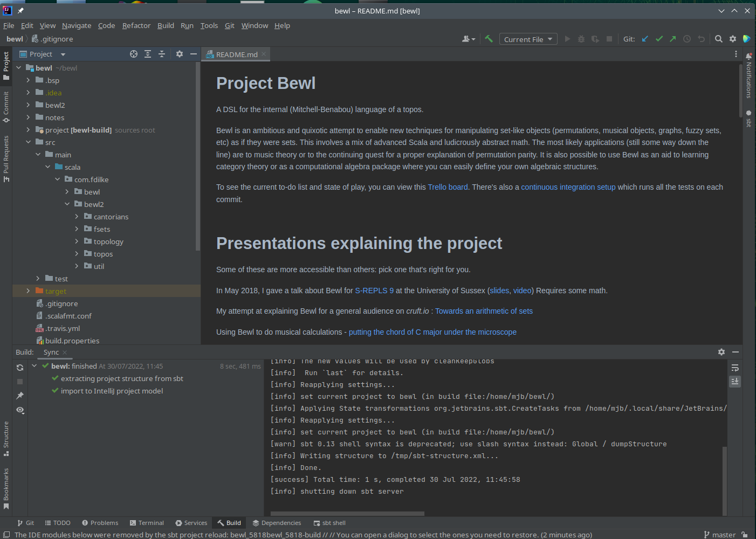Open the Tools menu

(x=209, y=25)
